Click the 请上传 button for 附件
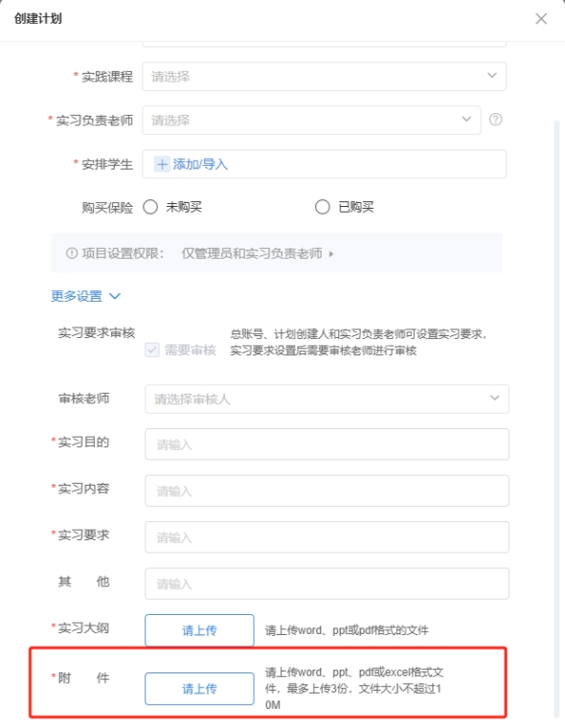The width and height of the screenshot is (565, 728). pyautogui.click(x=199, y=689)
